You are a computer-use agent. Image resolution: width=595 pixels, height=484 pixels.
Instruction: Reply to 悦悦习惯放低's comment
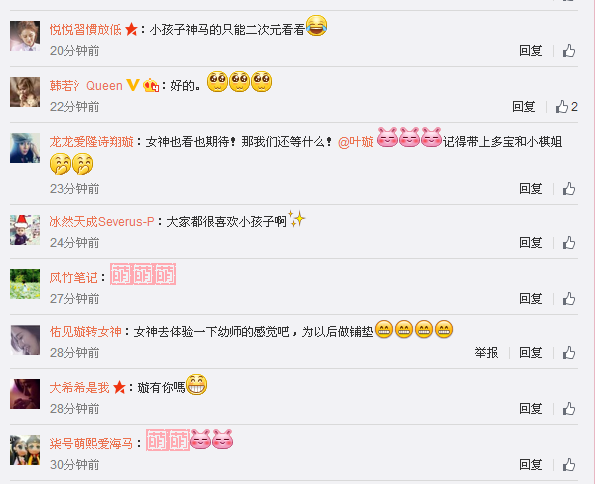(x=530, y=50)
